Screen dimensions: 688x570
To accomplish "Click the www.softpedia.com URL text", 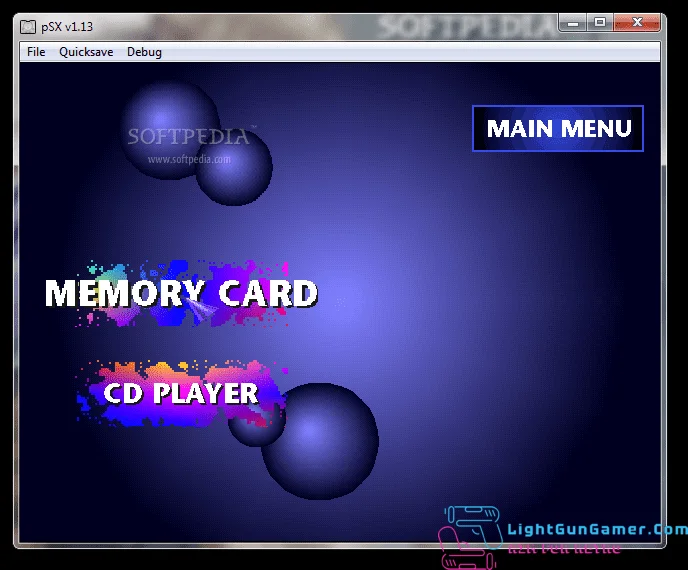I will [188, 159].
